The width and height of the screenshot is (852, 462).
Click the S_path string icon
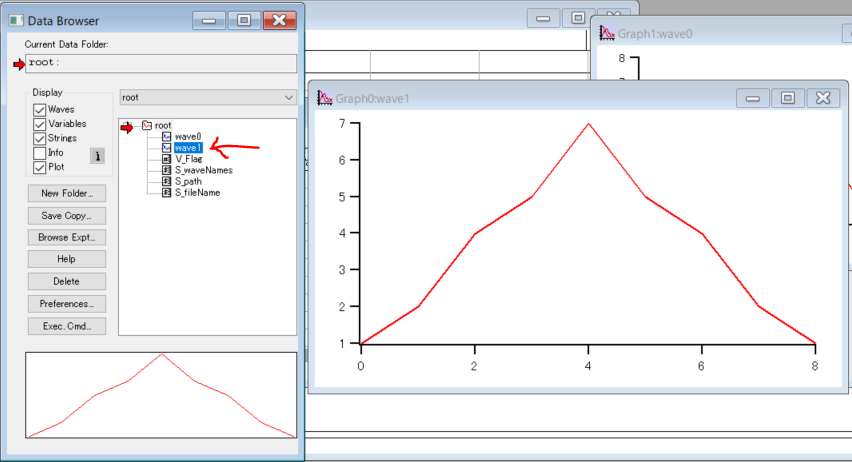click(x=166, y=181)
